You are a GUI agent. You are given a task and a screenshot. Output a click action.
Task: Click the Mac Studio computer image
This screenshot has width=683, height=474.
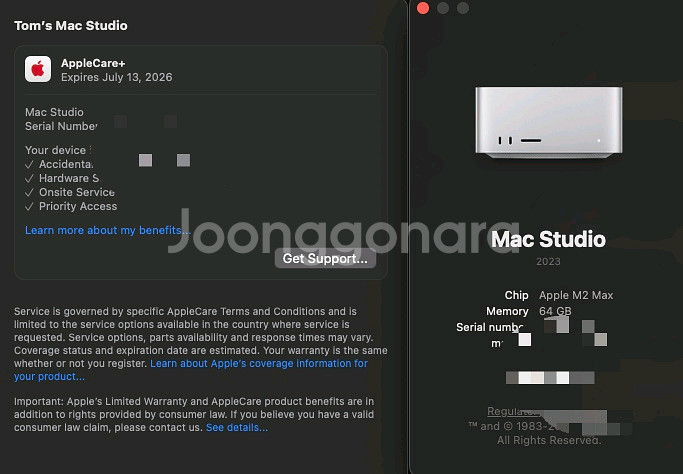coord(549,122)
